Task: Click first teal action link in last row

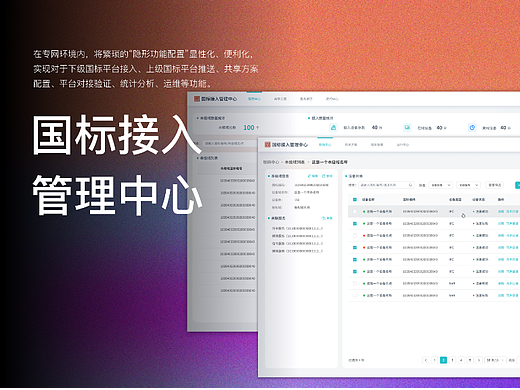Action: click(x=501, y=295)
